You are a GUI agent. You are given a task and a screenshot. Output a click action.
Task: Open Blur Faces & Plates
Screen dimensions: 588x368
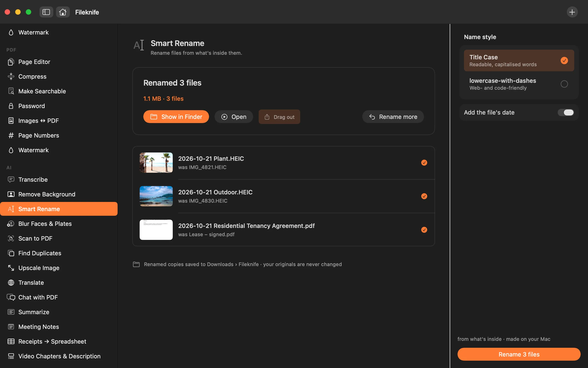click(59, 224)
